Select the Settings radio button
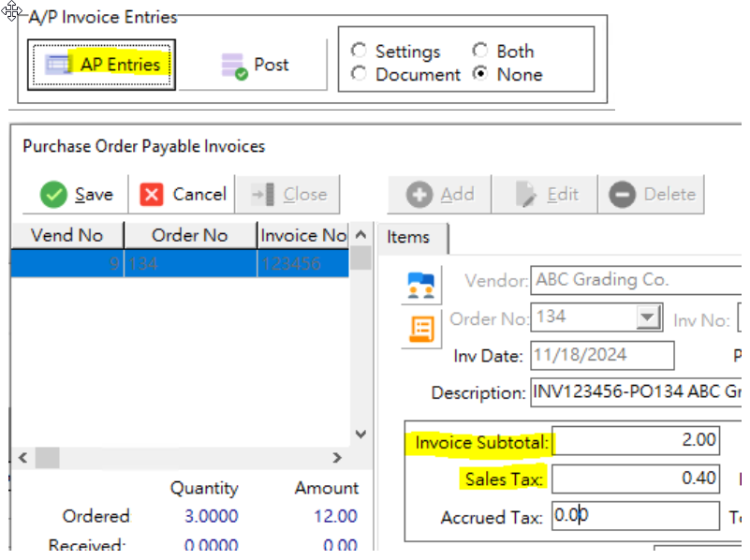This screenshot has width=750, height=560. 359,51
